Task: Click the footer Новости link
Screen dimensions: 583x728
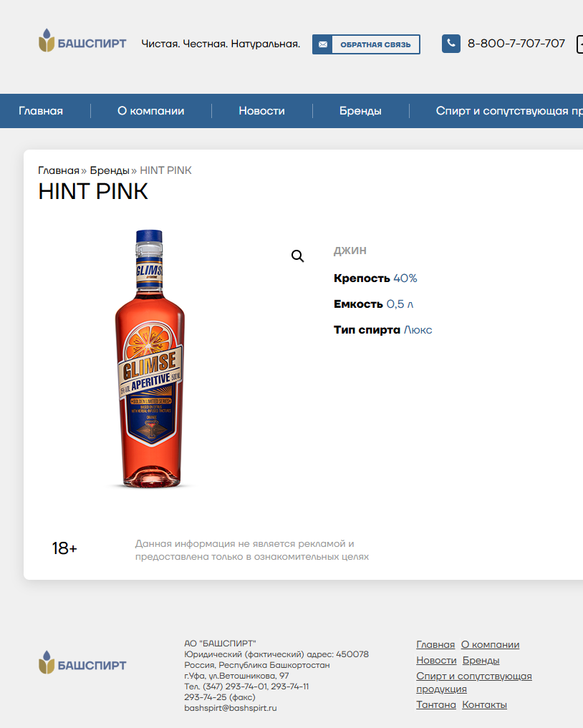Action: pyautogui.click(x=436, y=661)
